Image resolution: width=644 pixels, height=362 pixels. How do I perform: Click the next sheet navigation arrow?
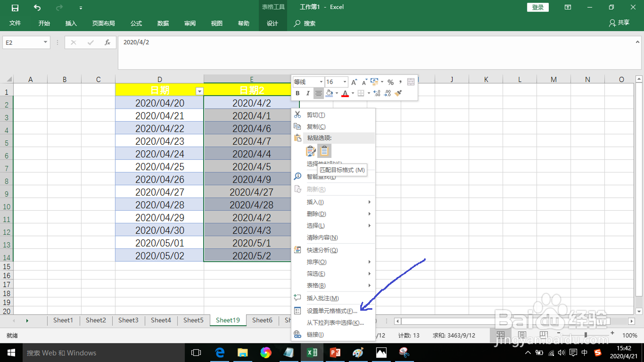click(27, 320)
